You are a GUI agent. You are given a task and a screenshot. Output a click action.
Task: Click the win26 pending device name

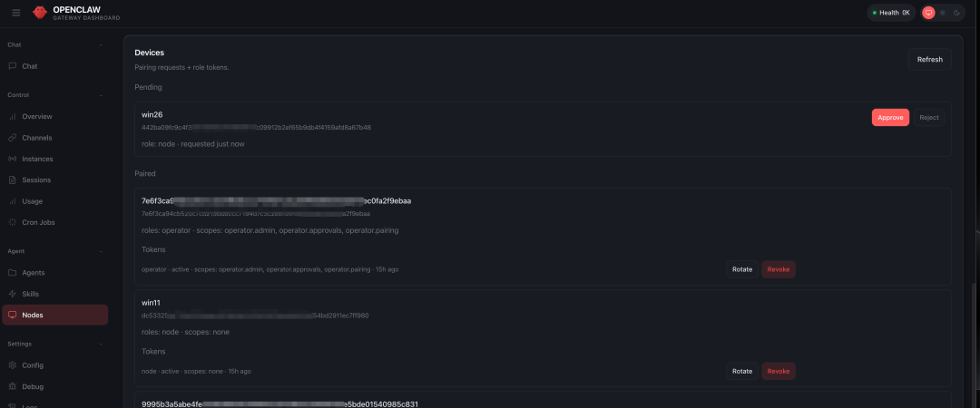pyautogui.click(x=152, y=115)
